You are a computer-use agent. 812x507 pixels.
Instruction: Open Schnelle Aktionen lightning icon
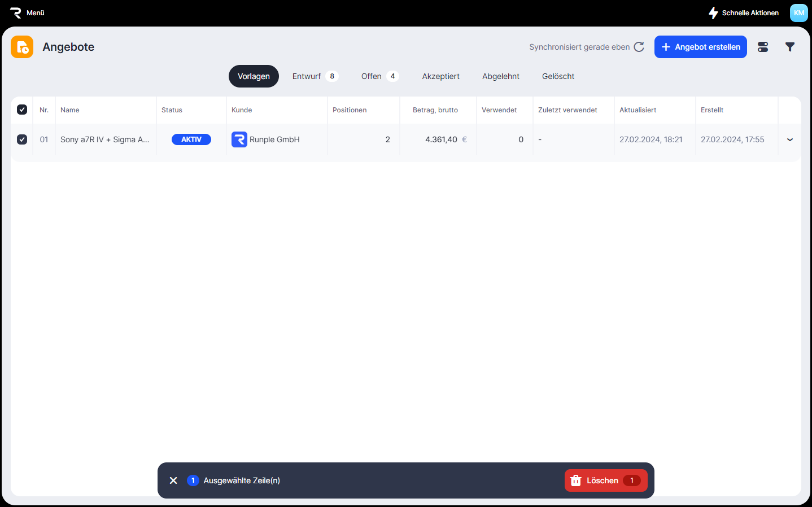[x=713, y=12]
